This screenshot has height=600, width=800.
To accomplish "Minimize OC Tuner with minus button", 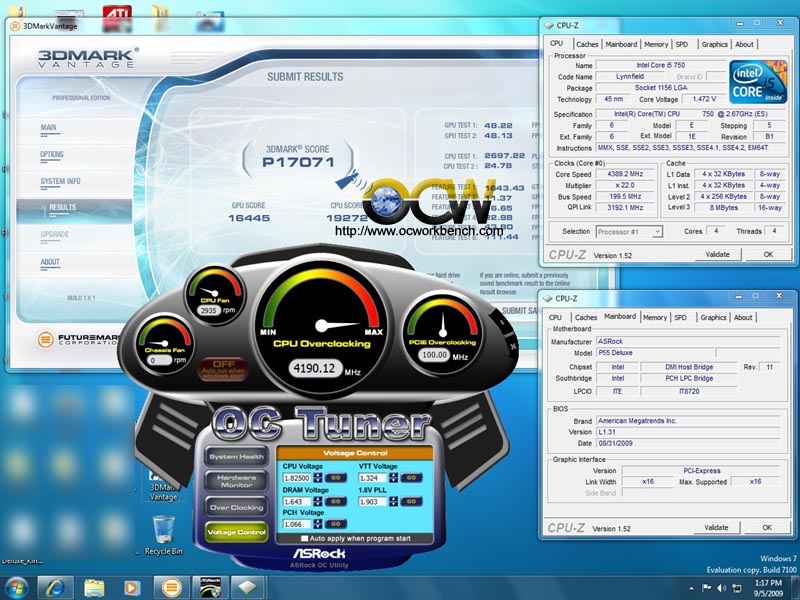I will [x=502, y=322].
